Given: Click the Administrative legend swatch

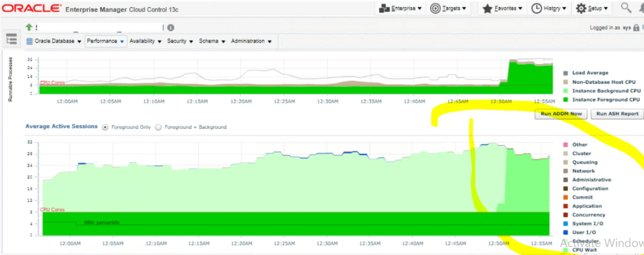Looking at the screenshot, I should pyautogui.click(x=566, y=180).
